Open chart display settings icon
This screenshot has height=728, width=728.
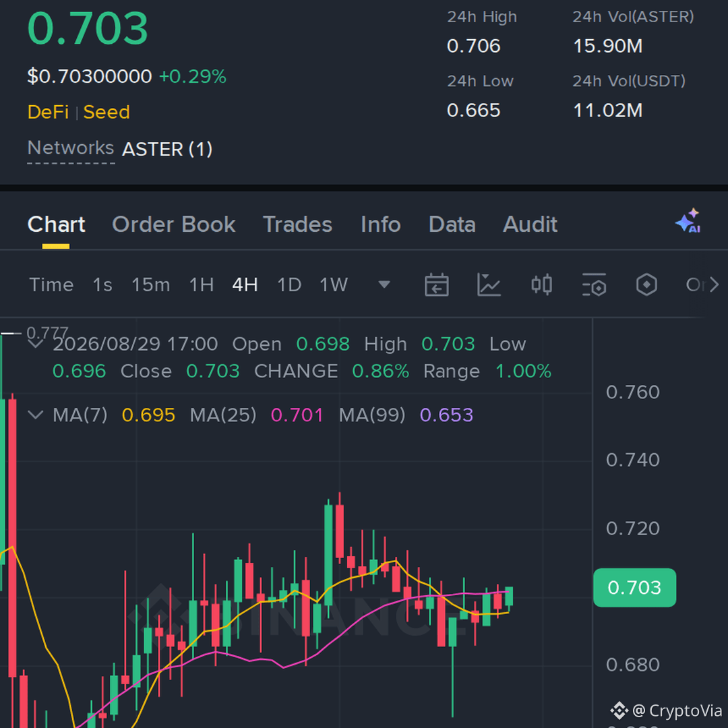[595, 284]
